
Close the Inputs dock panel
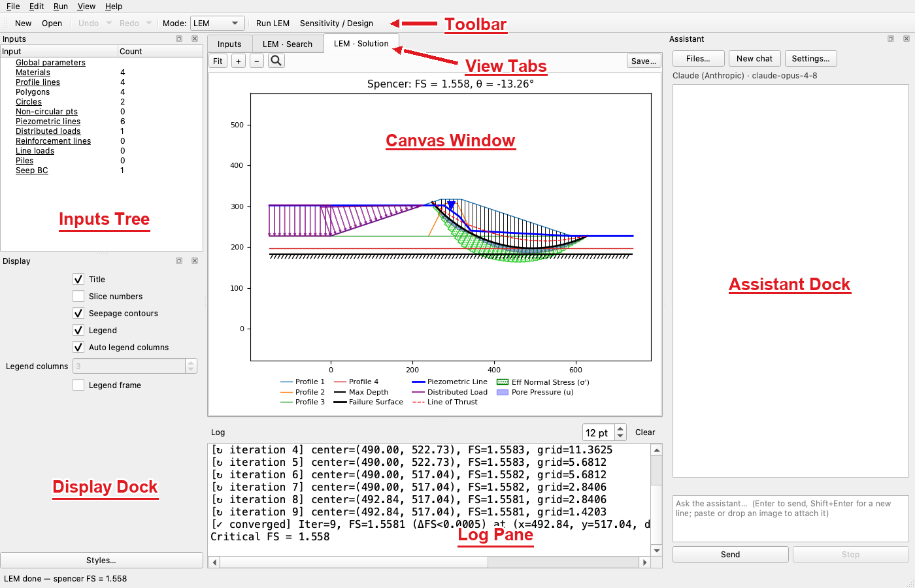point(195,39)
